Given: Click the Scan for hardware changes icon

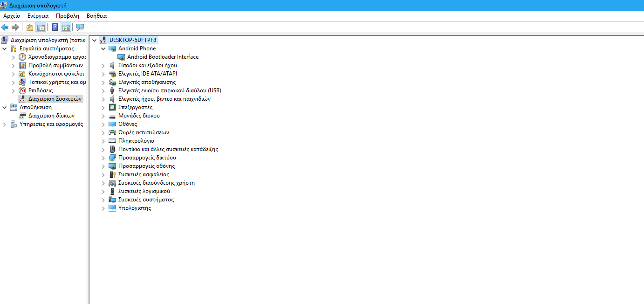Looking at the screenshot, I should (x=80, y=27).
